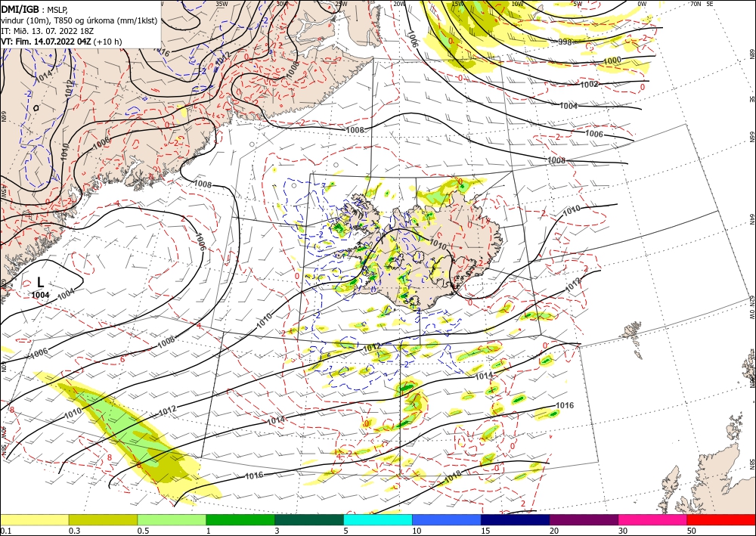Click the large 'L' low-pressure marker
This screenshot has height=536, width=756.
41,283
